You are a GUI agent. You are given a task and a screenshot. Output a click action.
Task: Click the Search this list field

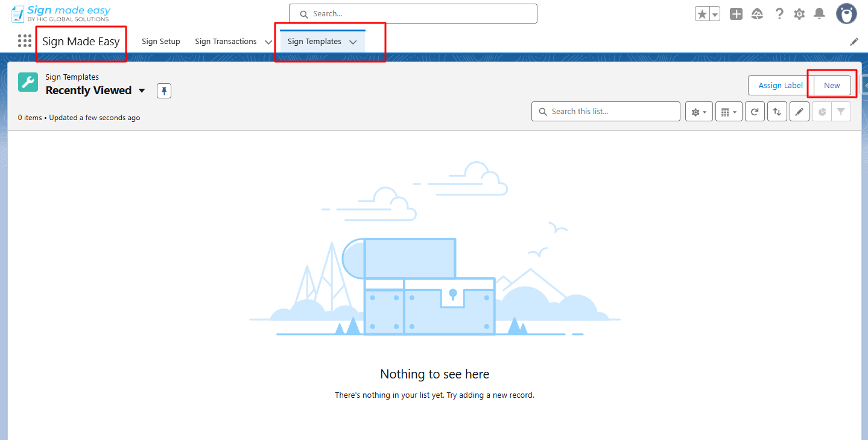[x=606, y=112]
